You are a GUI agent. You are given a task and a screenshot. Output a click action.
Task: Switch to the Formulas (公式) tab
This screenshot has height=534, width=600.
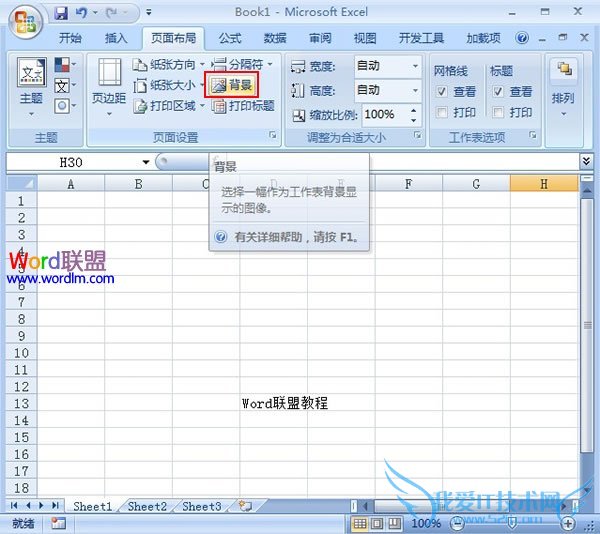point(230,38)
